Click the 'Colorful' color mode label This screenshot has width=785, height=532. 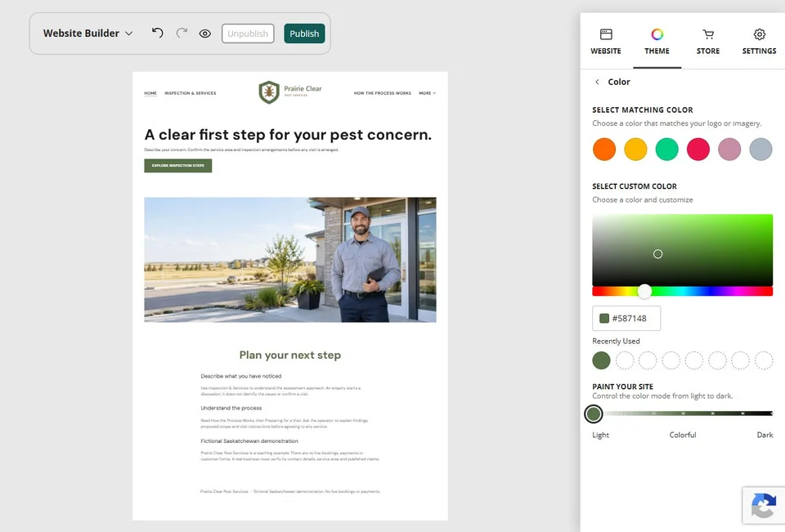click(682, 435)
